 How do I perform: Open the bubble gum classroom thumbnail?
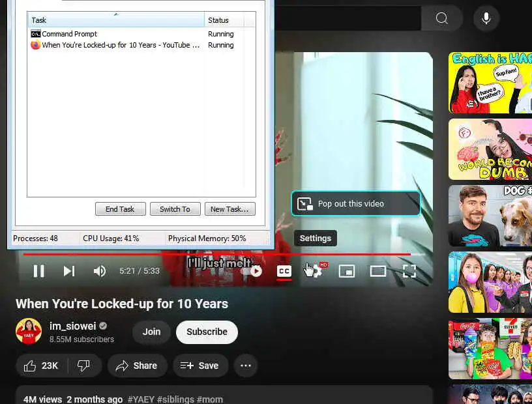click(x=490, y=282)
